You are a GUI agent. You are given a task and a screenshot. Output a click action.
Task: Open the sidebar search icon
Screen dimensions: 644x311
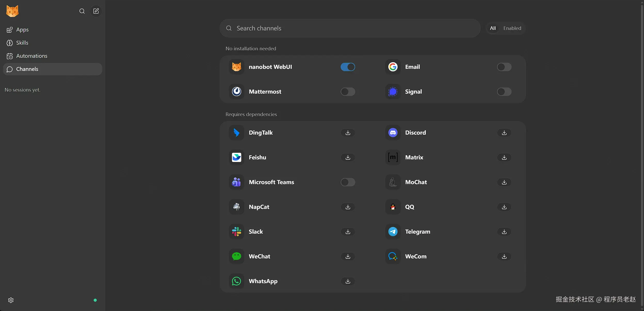click(x=82, y=11)
